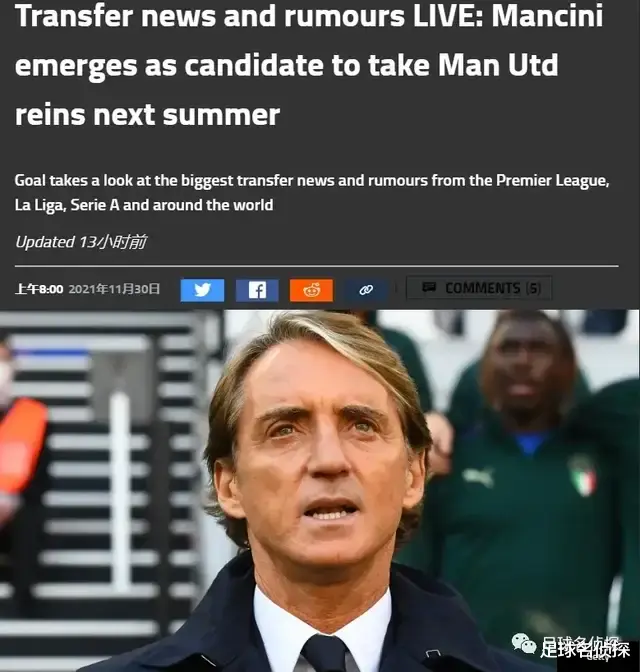The image size is (640, 672).
Task: Share the article via the Facebook icon
Action: (257, 290)
